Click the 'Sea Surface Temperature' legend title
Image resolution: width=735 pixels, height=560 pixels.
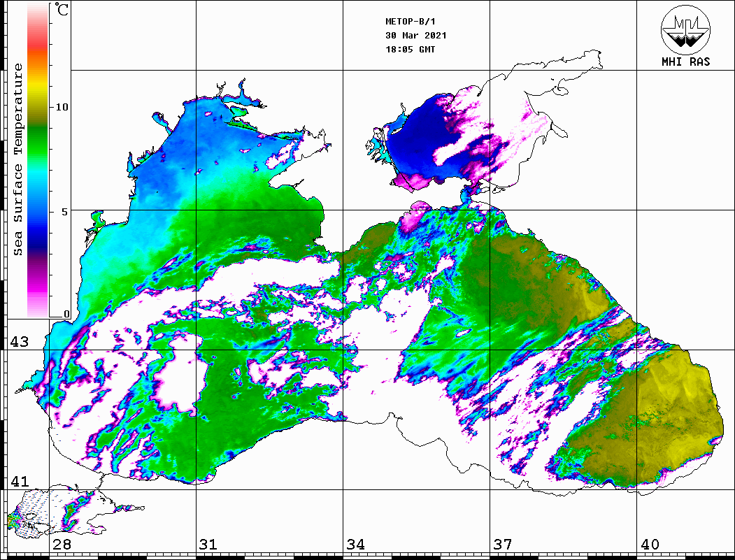(x=18, y=159)
